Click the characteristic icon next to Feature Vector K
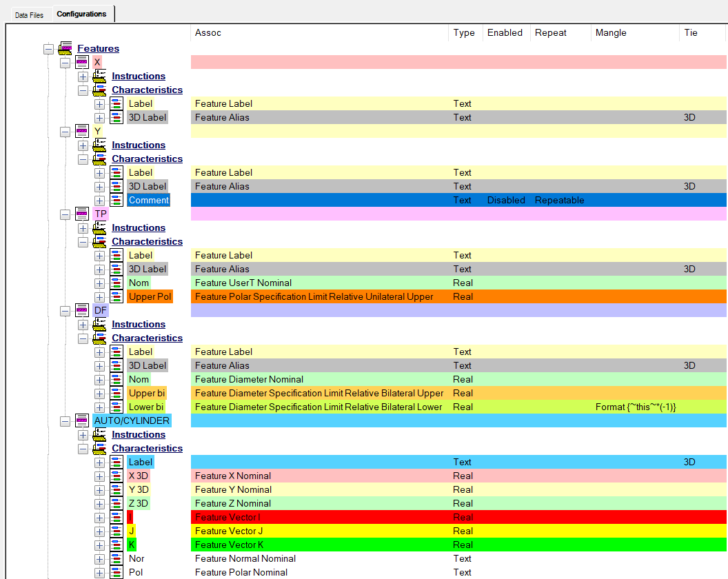728x579 pixels. click(x=116, y=545)
